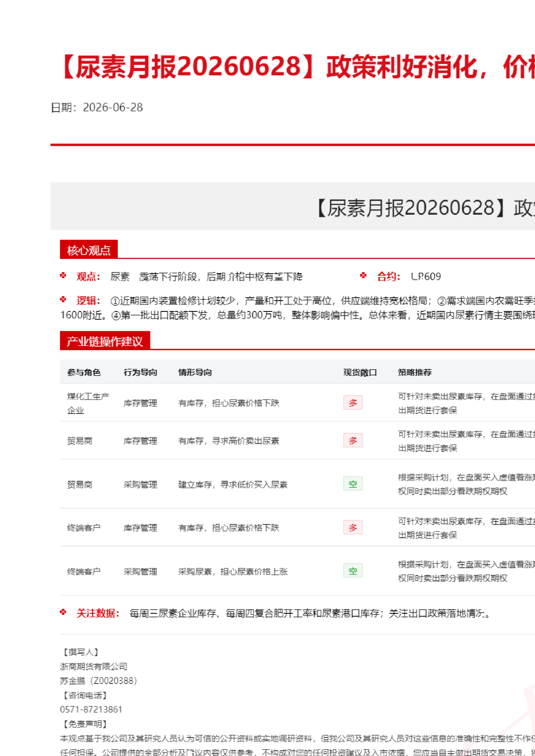
Task: Click the 煤化工生产企业 role cell
Action: click(x=88, y=403)
